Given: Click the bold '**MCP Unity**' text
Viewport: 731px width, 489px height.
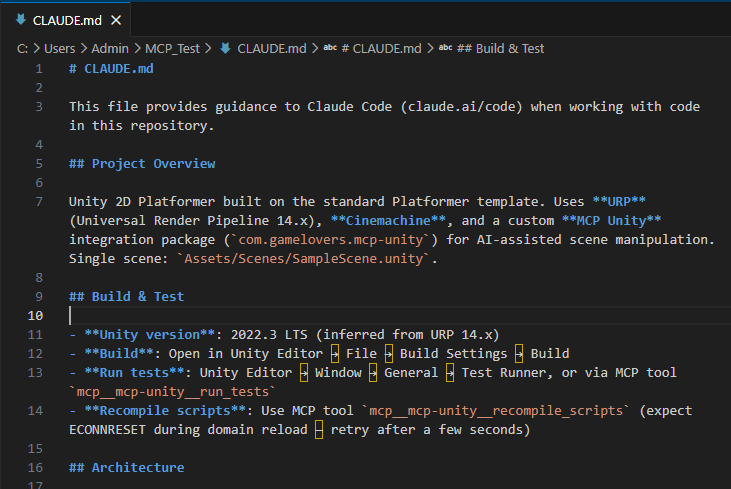Looking at the screenshot, I should click(611, 221).
